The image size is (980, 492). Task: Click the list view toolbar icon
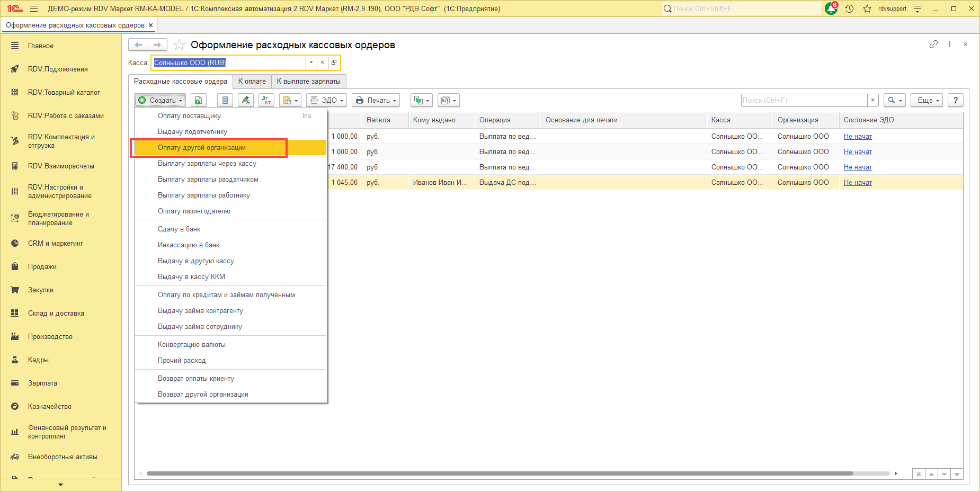[225, 100]
